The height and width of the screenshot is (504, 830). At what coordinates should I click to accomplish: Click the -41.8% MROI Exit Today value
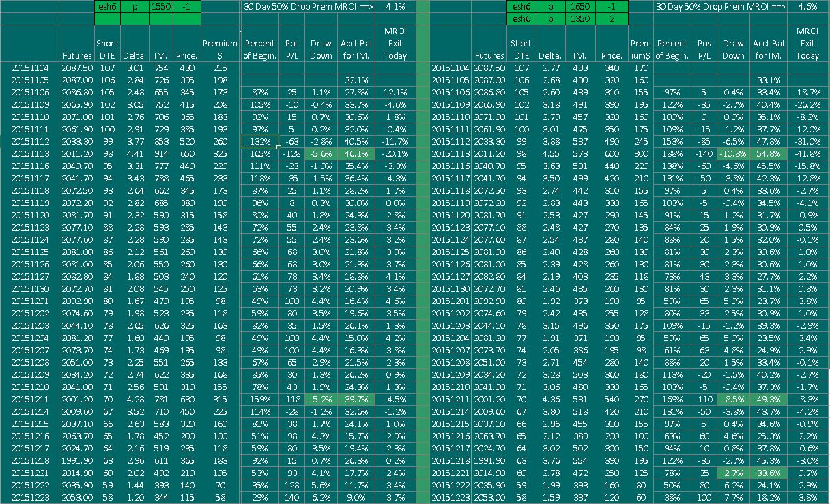pyautogui.click(x=807, y=154)
